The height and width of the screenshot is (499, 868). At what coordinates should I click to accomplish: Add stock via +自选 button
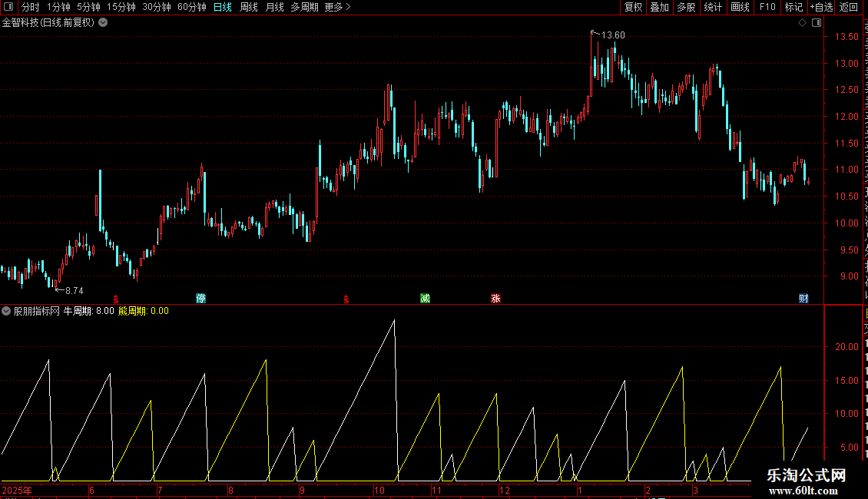coord(821,7)
